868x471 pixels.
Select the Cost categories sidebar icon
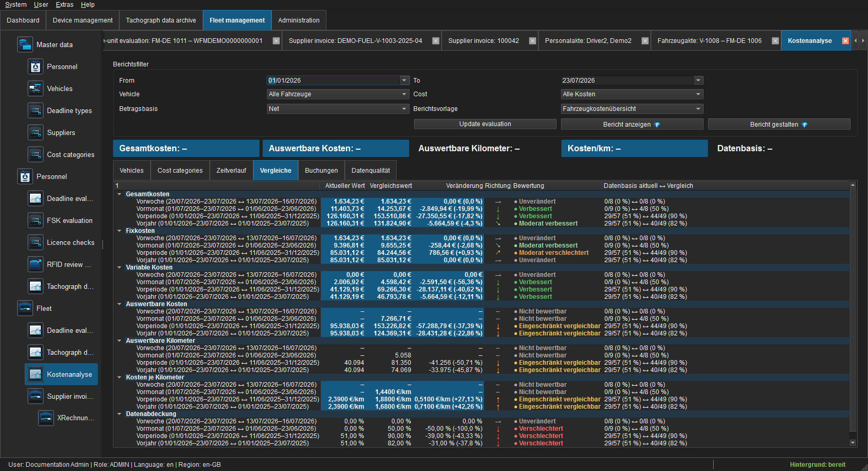point(36,154)
